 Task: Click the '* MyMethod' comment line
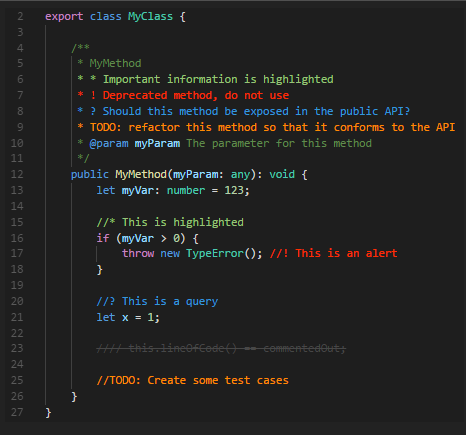[109, 63]
